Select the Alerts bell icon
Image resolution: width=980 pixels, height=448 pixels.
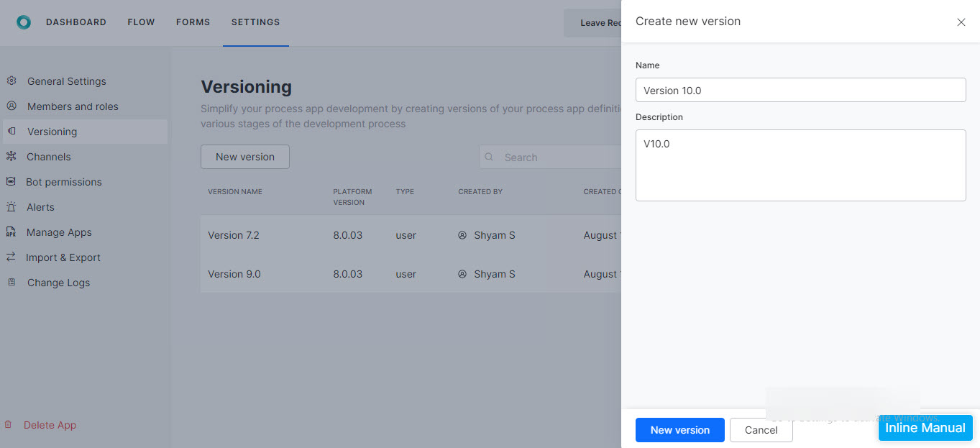click(12, 206)
